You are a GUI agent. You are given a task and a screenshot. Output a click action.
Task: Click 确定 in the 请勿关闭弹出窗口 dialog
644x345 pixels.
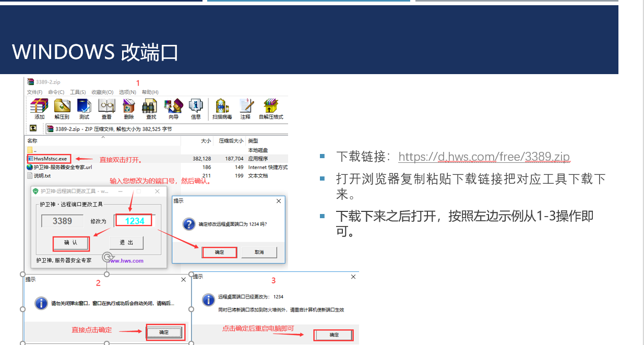(164, 332)
